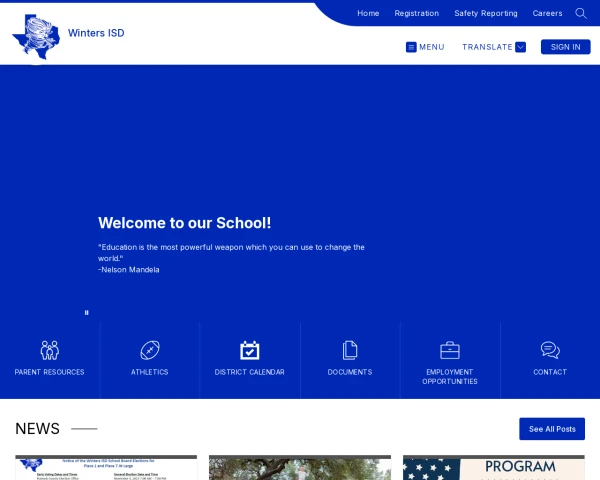Click the TRANSLATE label
This screenshot has height=480, width=600.
487,47
